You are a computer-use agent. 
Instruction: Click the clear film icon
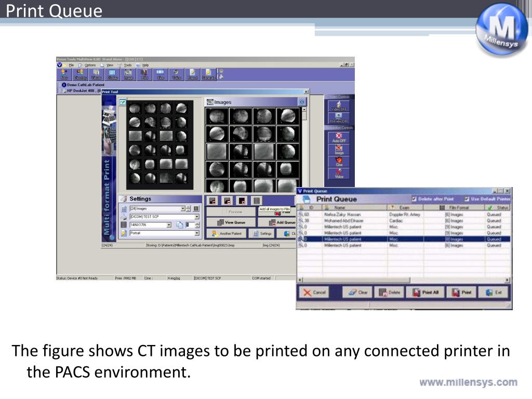242,201
